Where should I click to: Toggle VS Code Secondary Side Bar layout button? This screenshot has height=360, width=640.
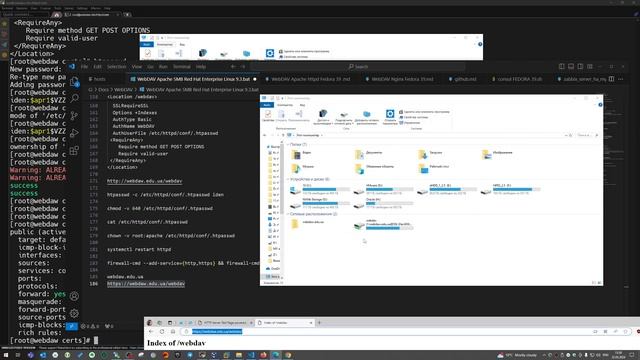[x=580, y=67]
